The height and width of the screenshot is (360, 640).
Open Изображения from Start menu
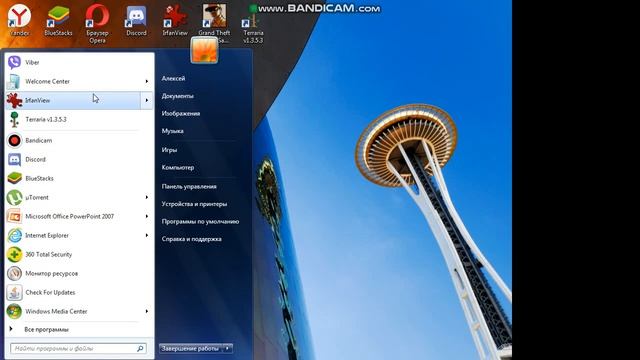click(181, 113)
